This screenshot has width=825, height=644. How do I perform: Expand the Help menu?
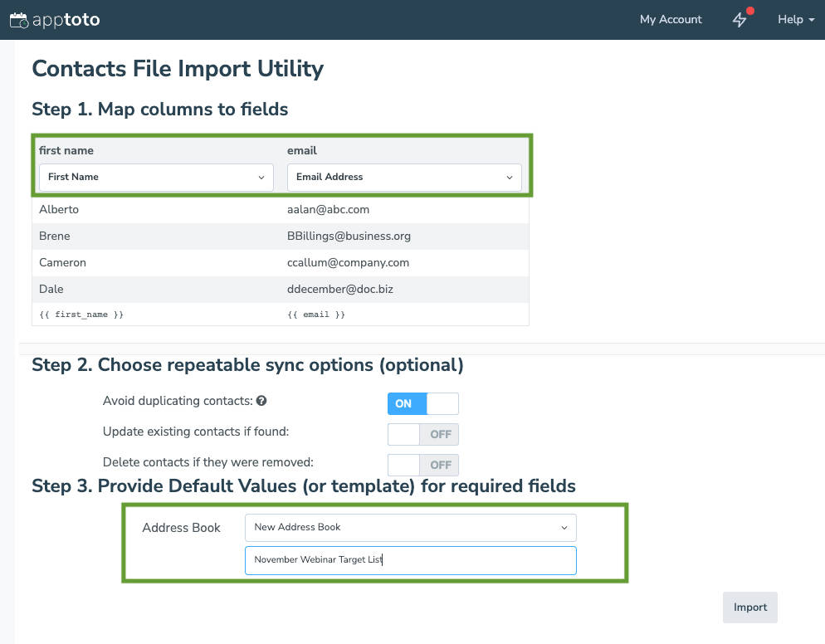795,20
